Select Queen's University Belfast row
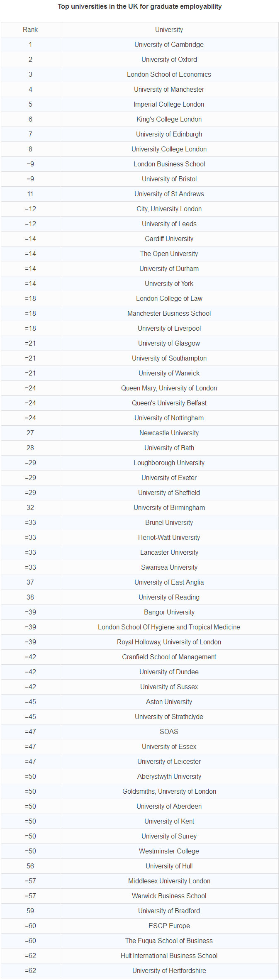Viewport: 280px width, 980px height. coord(169,403)
